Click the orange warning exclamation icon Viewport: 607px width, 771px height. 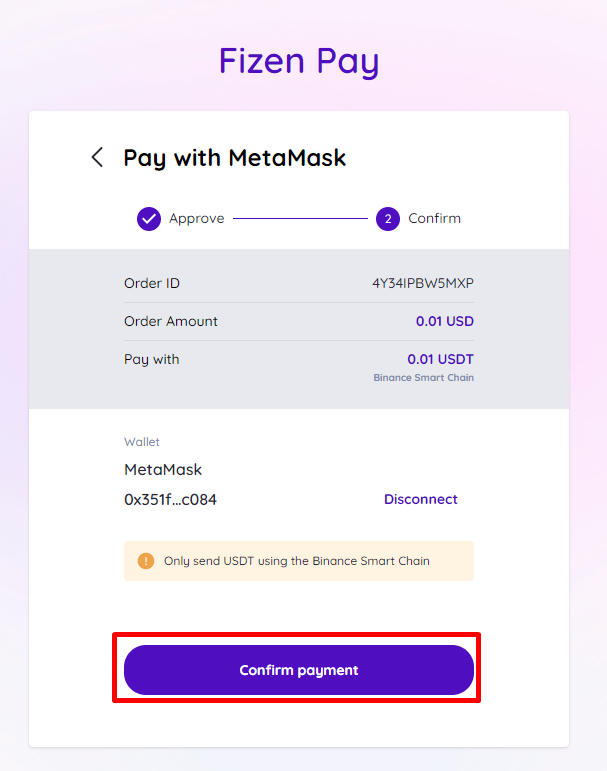pyautogui.click(x=146, y=561)
